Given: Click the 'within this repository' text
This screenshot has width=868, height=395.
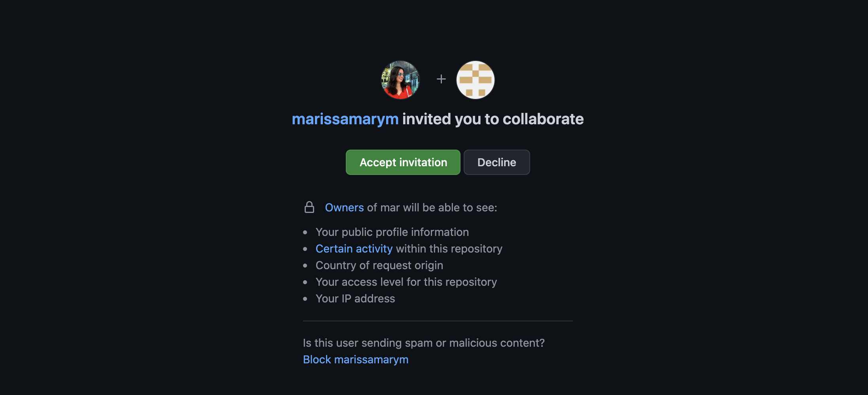Looking at the screenshot, I should [x=449, y=249].
